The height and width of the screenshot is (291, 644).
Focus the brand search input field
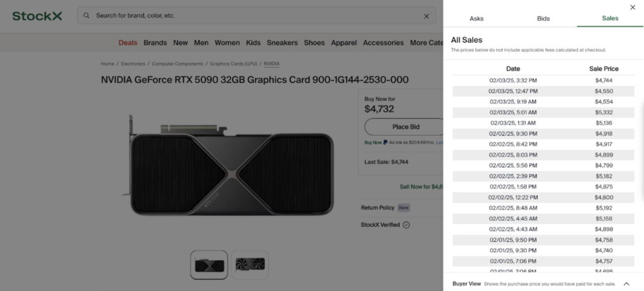point(252,16)
